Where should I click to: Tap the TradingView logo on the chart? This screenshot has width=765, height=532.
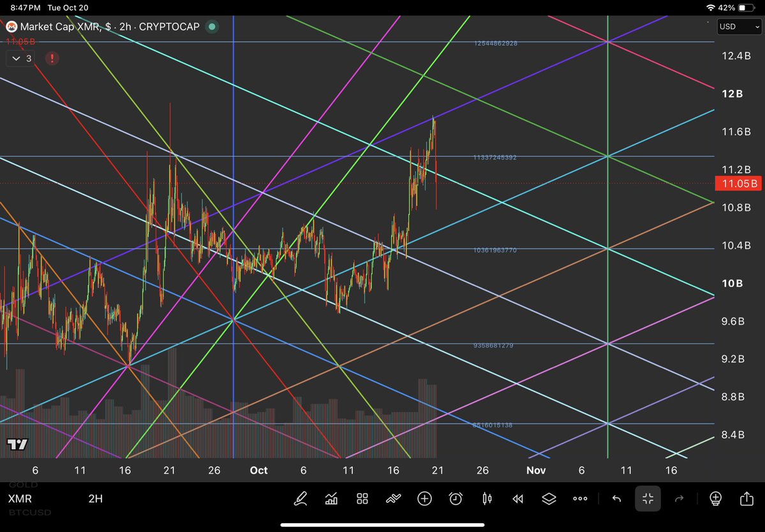(18, 444)
